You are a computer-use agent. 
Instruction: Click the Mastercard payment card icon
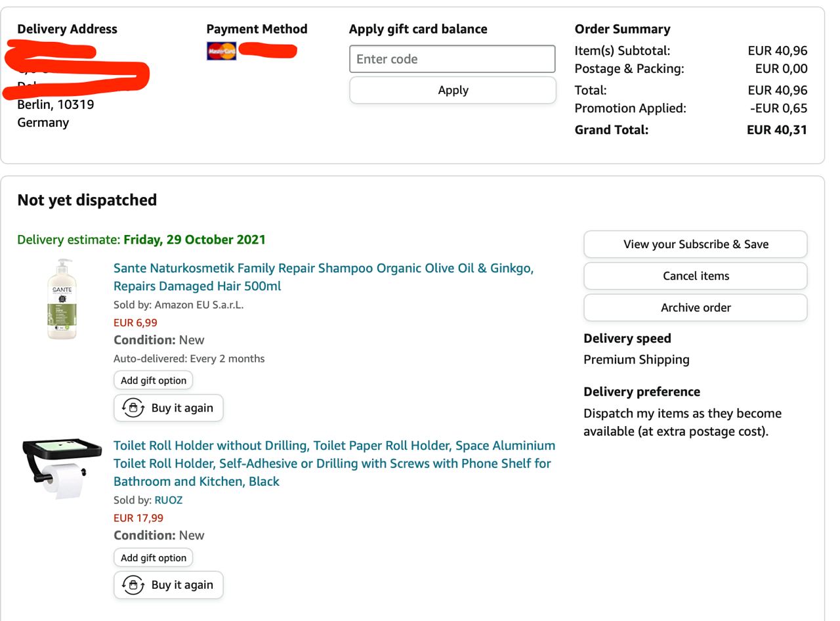click(x=221, y=51)
